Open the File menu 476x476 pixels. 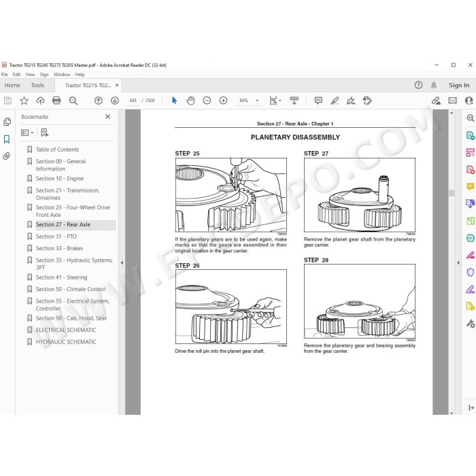(x=5, y=74)
